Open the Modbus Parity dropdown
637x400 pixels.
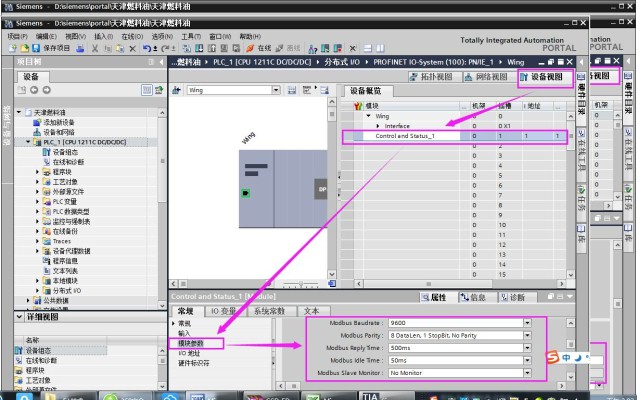527,335
